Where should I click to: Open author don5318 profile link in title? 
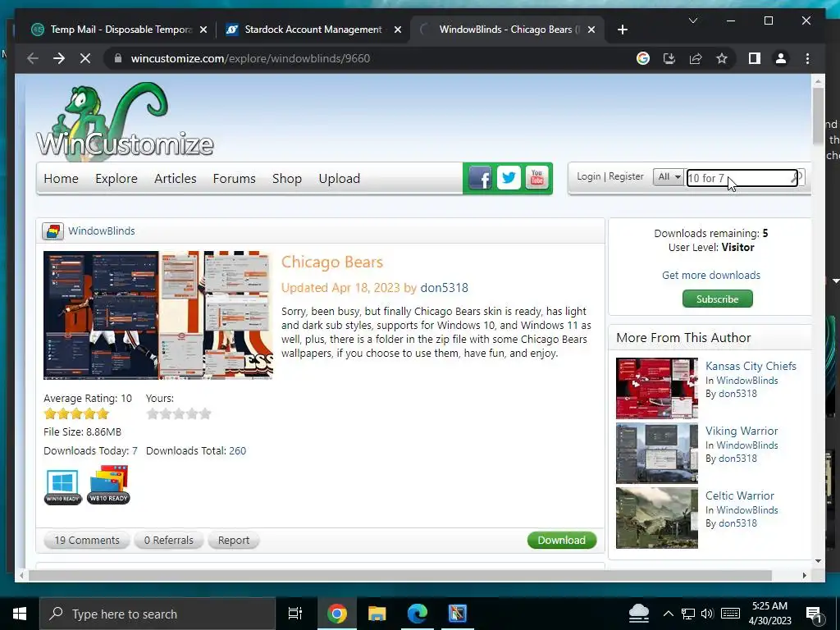444,288
